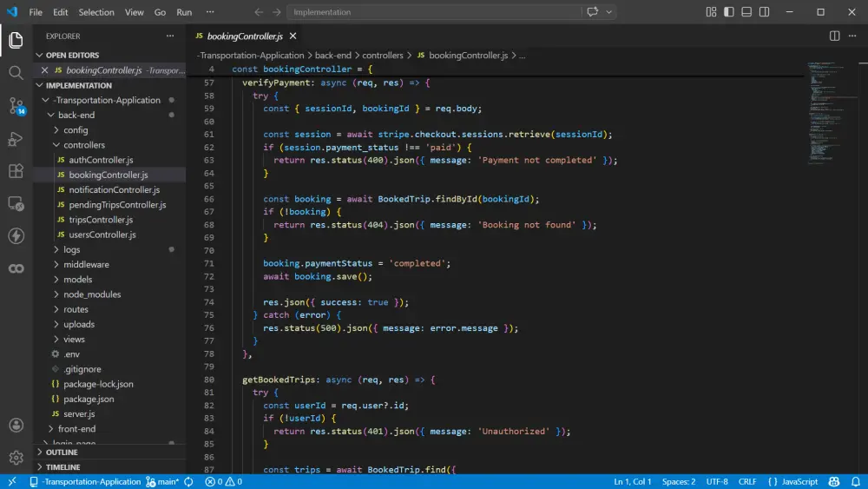Close bookingController.js in Open Editors
Image resolution: width=868 pixels, height=489 pixels.
[x=45, y=70]
